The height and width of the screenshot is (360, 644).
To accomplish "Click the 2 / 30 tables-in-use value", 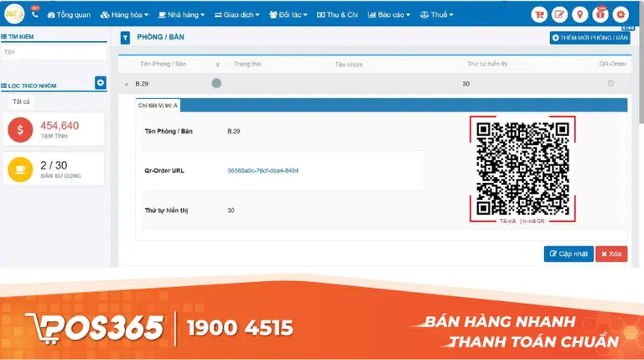I will [54, 165].
